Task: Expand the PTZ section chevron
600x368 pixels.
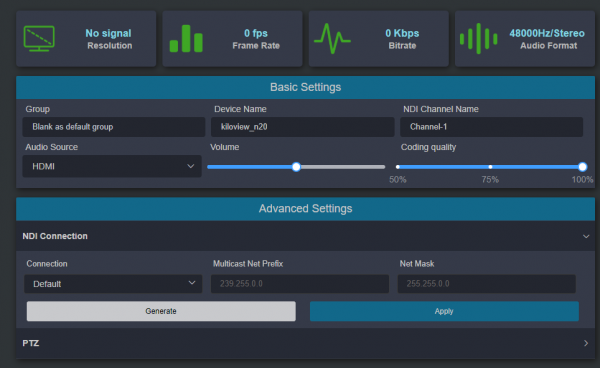Action: (586, 343)
